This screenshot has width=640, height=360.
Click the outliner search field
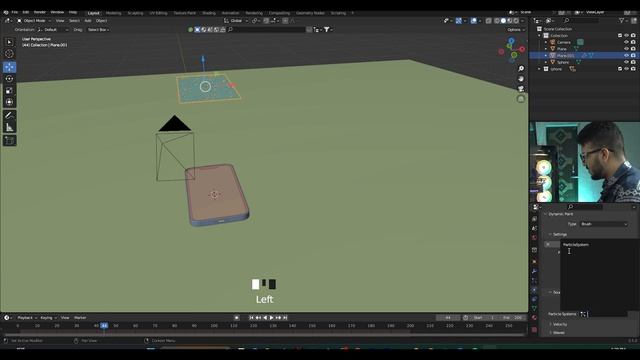(x=582, y=20)
